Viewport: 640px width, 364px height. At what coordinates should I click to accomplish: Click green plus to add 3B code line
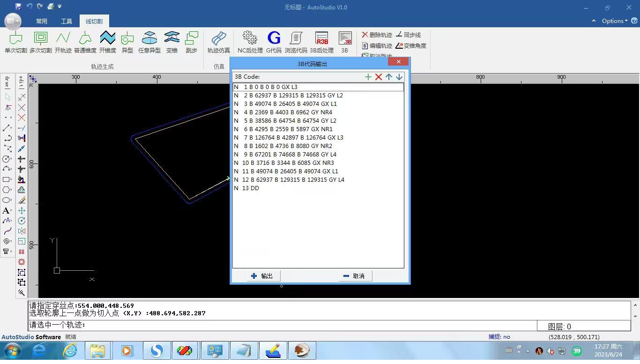[368, 77]
